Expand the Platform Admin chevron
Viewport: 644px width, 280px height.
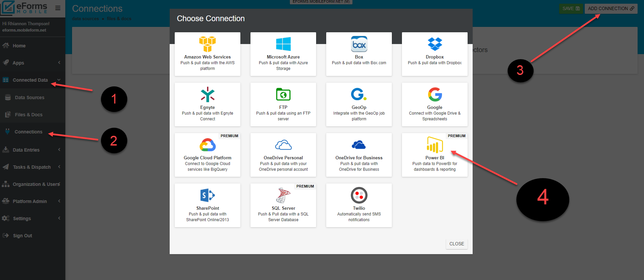59,201
